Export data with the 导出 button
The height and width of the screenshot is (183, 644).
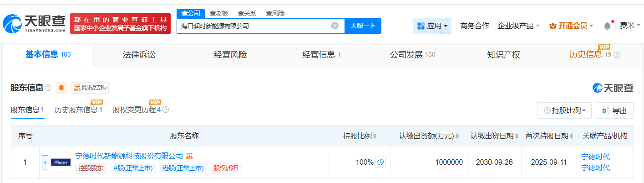tap(614, 110)
